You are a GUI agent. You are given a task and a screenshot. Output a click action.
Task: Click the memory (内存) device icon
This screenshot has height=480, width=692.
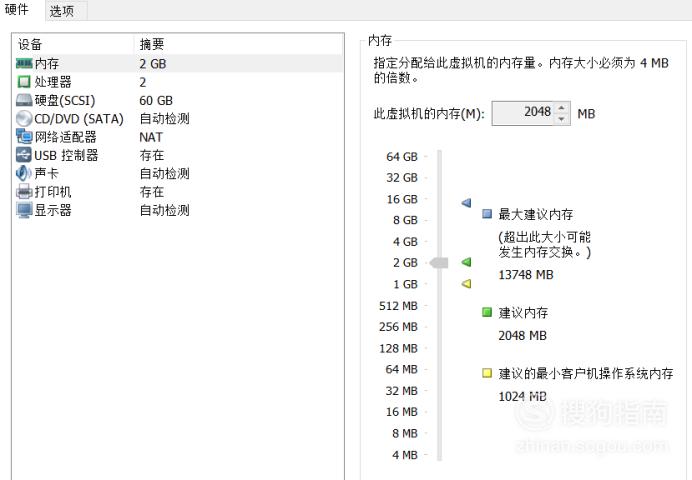click(24, 64)
